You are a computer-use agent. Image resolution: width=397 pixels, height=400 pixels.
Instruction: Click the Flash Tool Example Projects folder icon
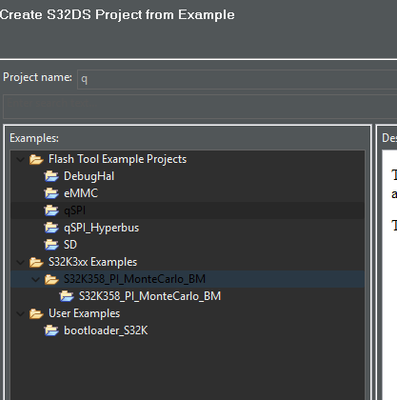coord(36,159)
